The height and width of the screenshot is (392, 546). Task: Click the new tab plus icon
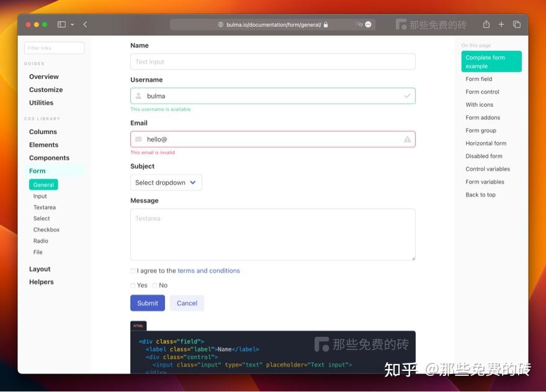tap(501, 24)
